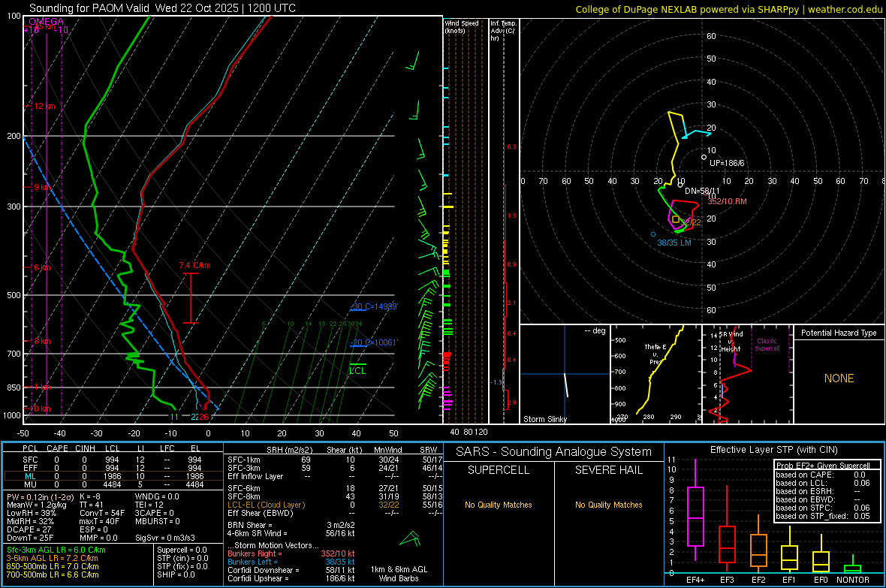
Task: Select the orange LCL-EL (Cloud Layer) row
Action: click(x=335, y=505)
